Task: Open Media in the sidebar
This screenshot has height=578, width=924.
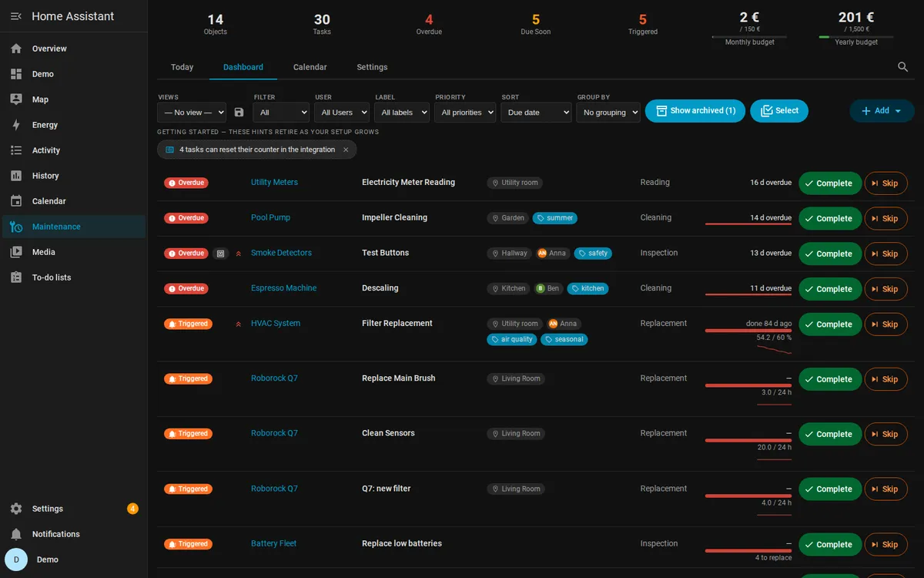Action: pyautogui.click(x=74, y=252)
